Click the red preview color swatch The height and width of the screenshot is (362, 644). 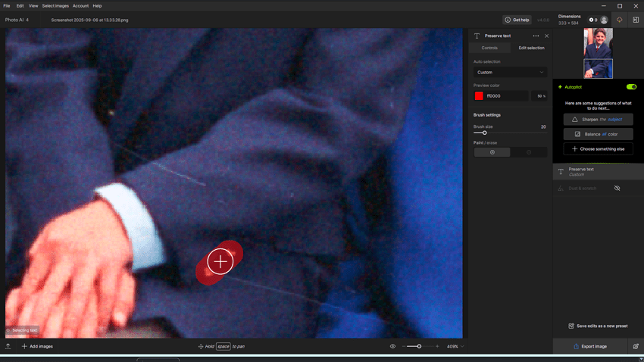[x=479, y=96]
